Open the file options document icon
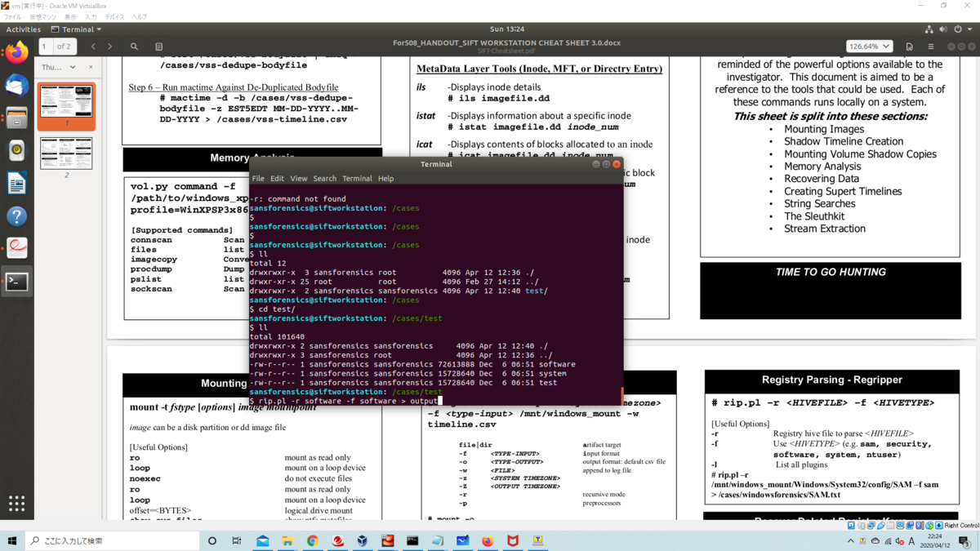Viewport: 980px width, 551px height. 909,47
